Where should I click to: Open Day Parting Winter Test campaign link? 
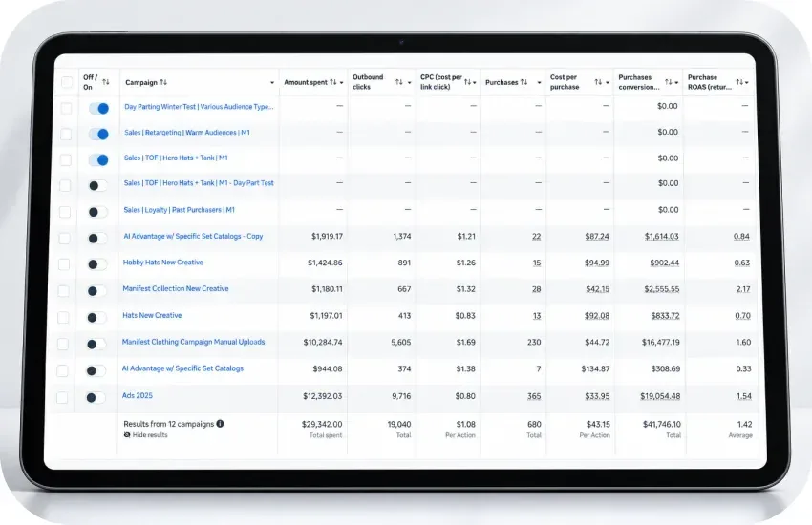[x=199, y=107]
